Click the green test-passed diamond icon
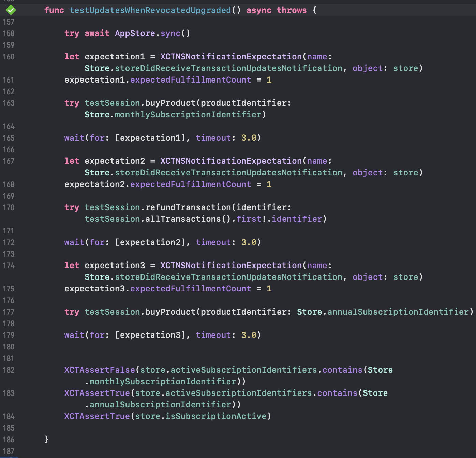The width and height of the screenshot is (476, 458). (11, 10)
